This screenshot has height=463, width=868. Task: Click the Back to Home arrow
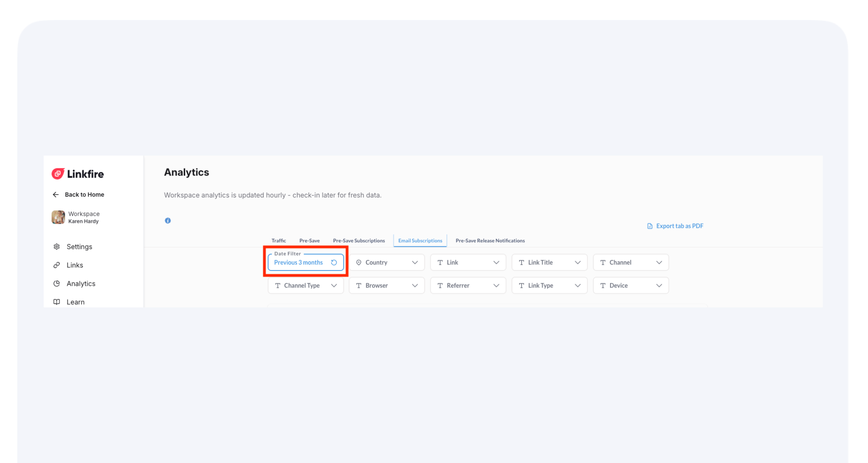pos(56,195)
